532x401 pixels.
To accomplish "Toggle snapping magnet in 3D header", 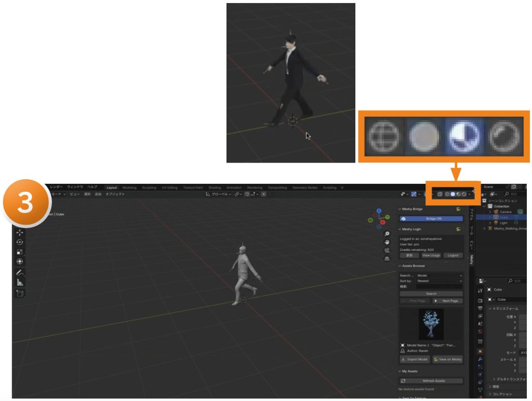I will point(247,194).
